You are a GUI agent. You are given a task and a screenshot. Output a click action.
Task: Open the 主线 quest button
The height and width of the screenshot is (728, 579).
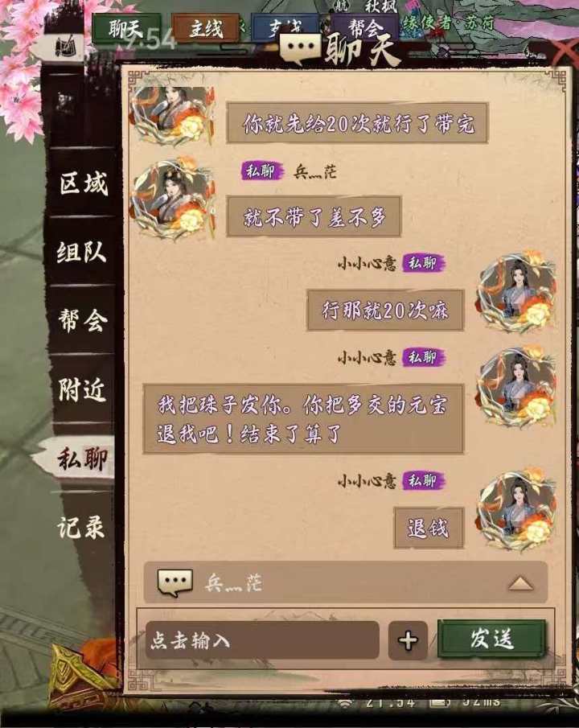[x=205, y=29]
